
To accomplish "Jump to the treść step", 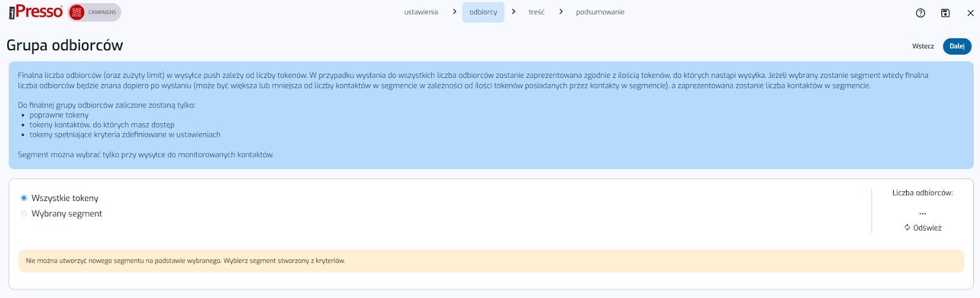I will (536, 12).
